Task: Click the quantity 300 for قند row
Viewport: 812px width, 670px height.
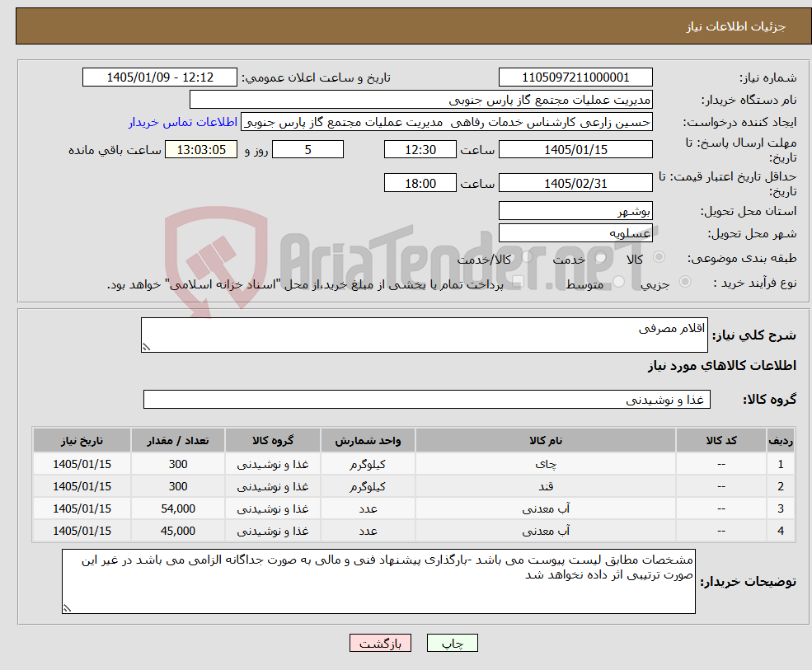Action: click(x=177, y=487)
